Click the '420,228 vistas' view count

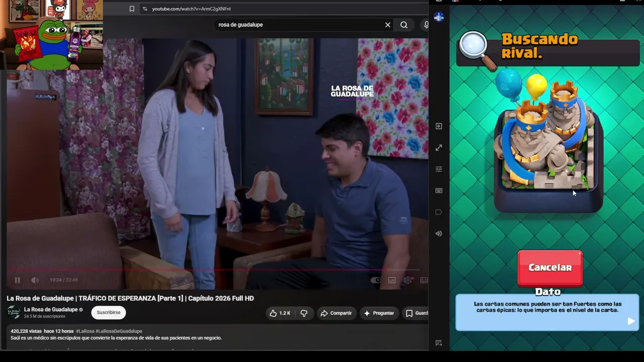[26, 331]
